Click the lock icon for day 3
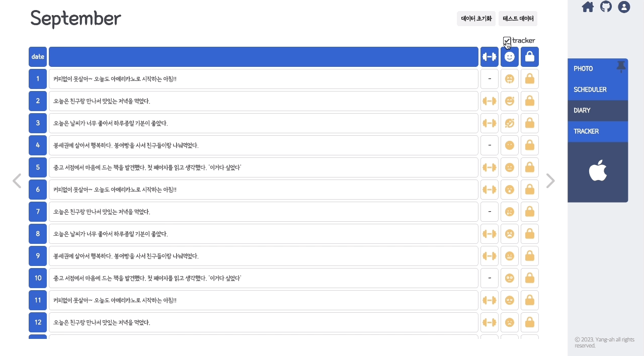The image size is (644, 356). (x=530, y=123)
